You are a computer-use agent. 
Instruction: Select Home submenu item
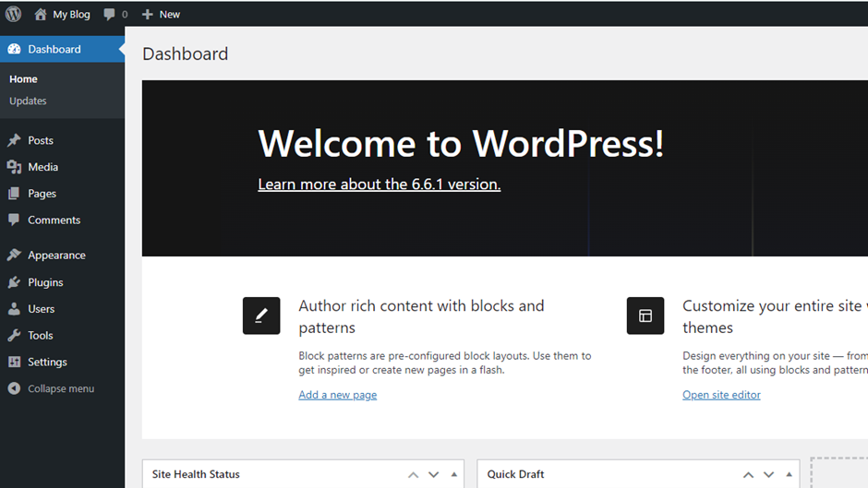[23, 79]
